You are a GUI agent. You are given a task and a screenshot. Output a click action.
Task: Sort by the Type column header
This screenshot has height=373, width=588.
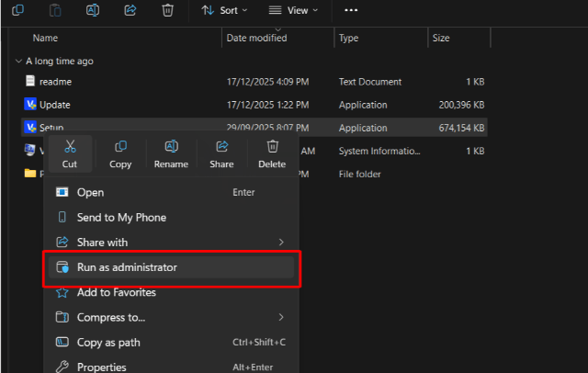pos(348,39)
